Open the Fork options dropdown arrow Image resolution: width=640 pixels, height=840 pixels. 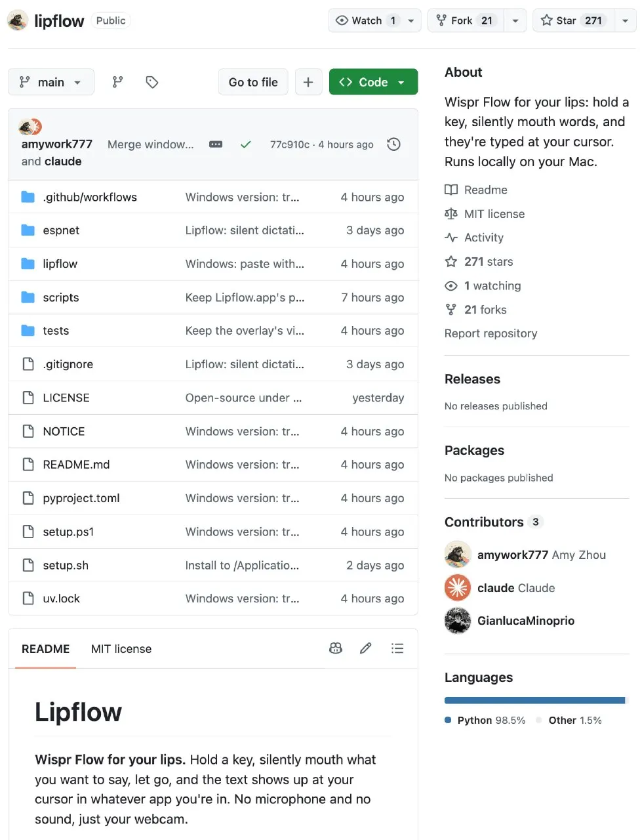[x=515, y=20]
